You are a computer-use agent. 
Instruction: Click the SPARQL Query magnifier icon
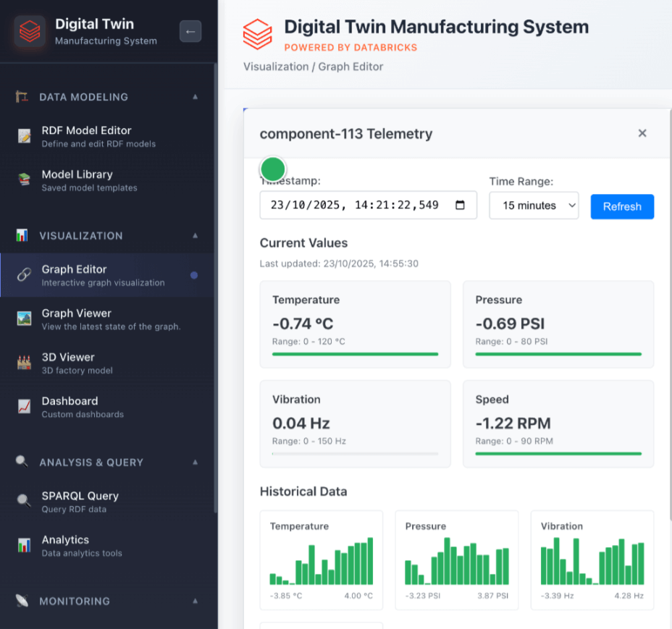click(25, 502)
